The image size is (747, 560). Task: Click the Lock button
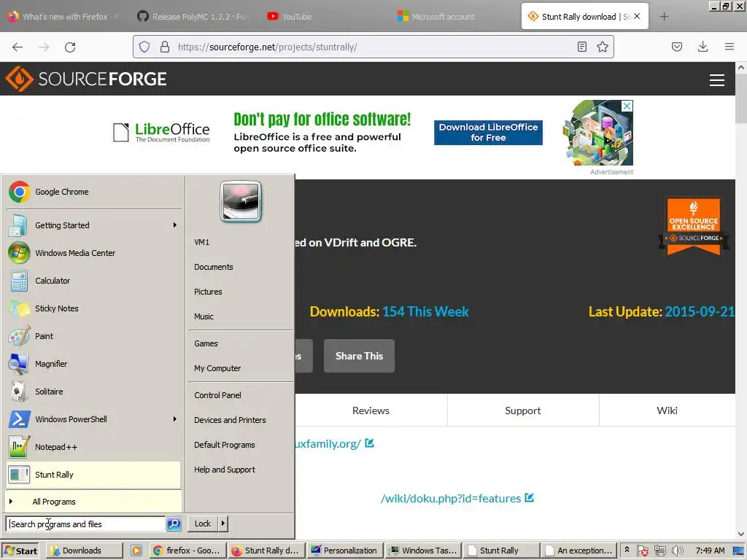[x=203, y=524]
